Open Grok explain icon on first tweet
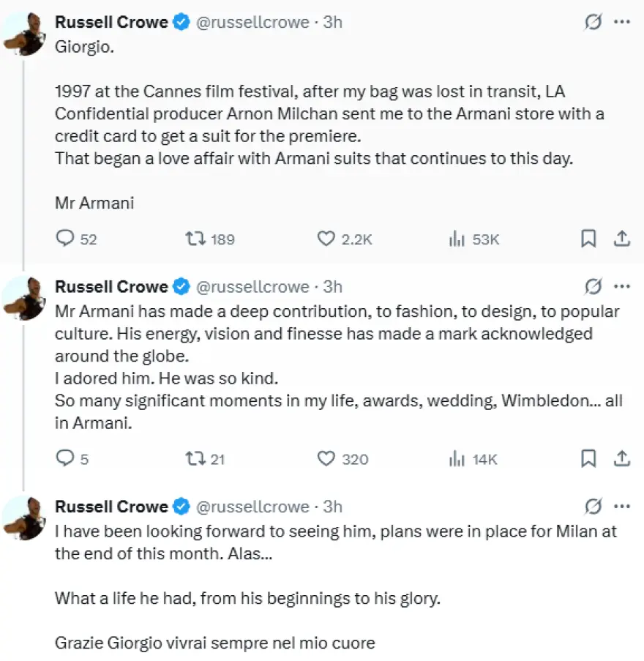Screen dimensions: 644x661 [x=593, y=22]
